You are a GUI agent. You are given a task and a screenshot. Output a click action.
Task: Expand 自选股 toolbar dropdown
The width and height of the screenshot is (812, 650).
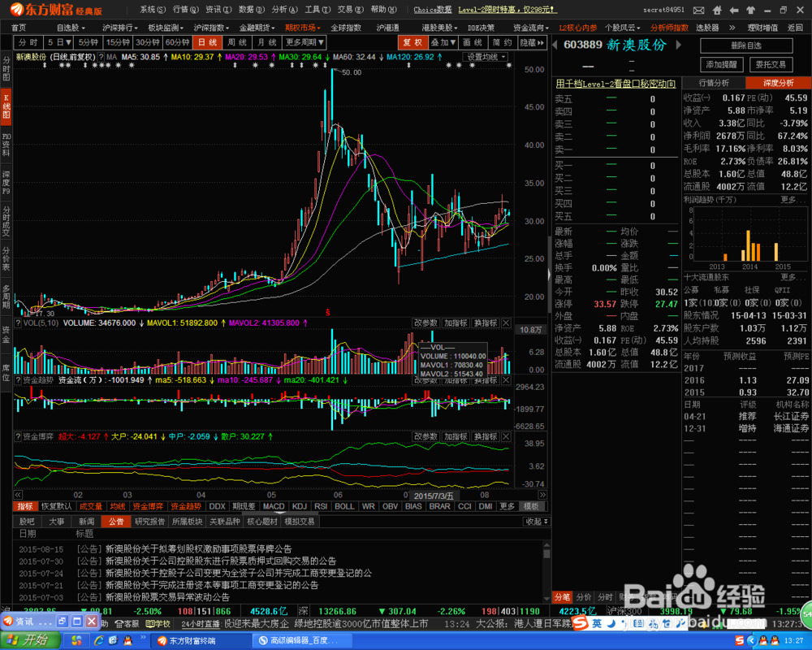71,28
